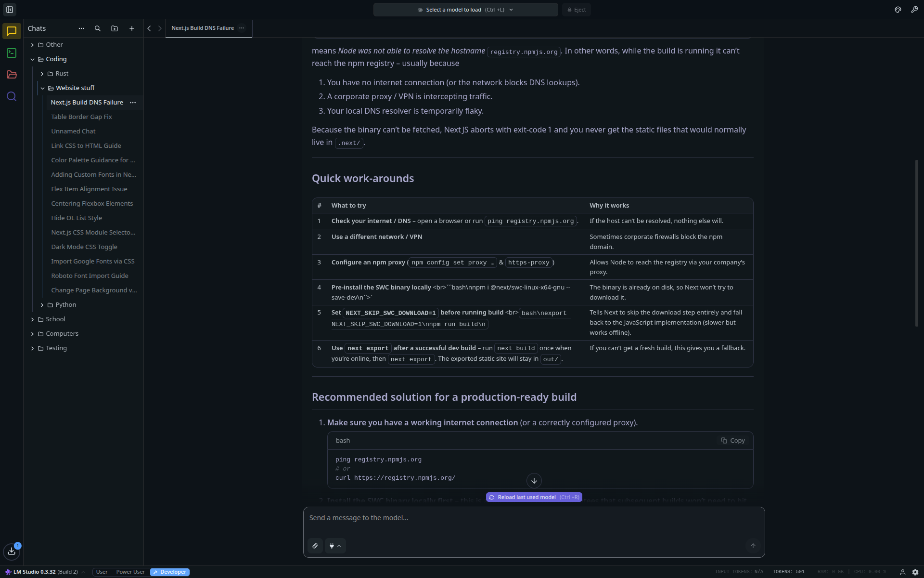Select Developer mode toggle
Viewport: 924px width, 578px height.
click(170, 572)
